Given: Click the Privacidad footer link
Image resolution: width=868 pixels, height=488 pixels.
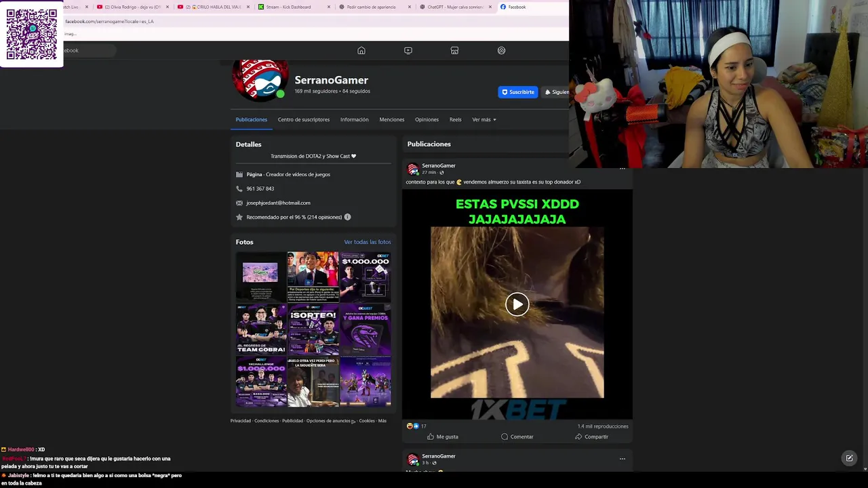Looking at the screenshot, I should [241, 421].
